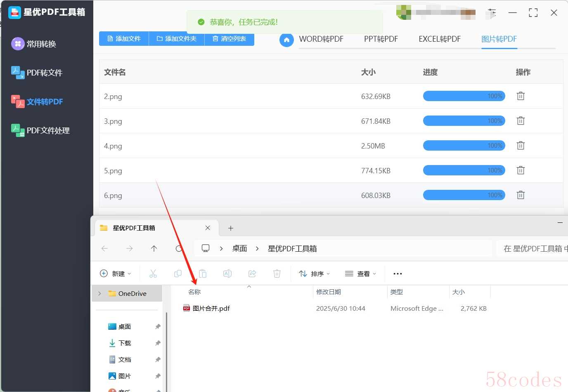Screen dimensions: 568x392
Task: Switch to the EXCEL转PDF tab
Action: pyautogui.click(x=440, y=39)
